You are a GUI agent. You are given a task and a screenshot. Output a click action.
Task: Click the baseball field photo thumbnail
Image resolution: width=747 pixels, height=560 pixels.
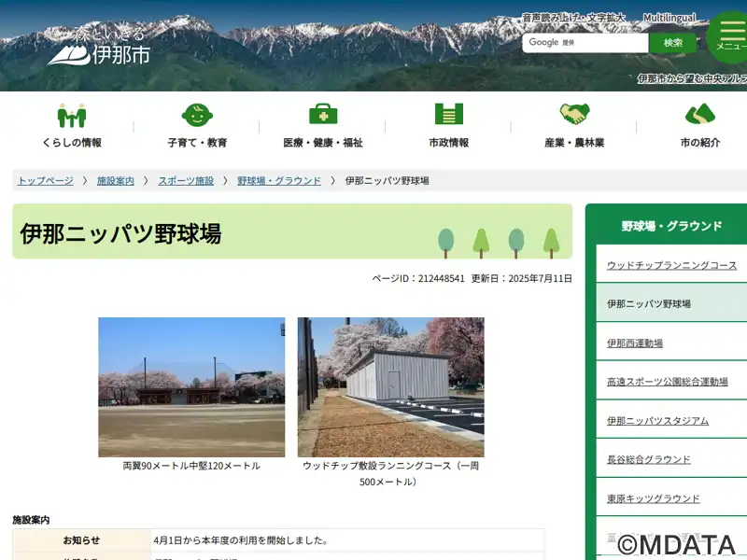191,387
